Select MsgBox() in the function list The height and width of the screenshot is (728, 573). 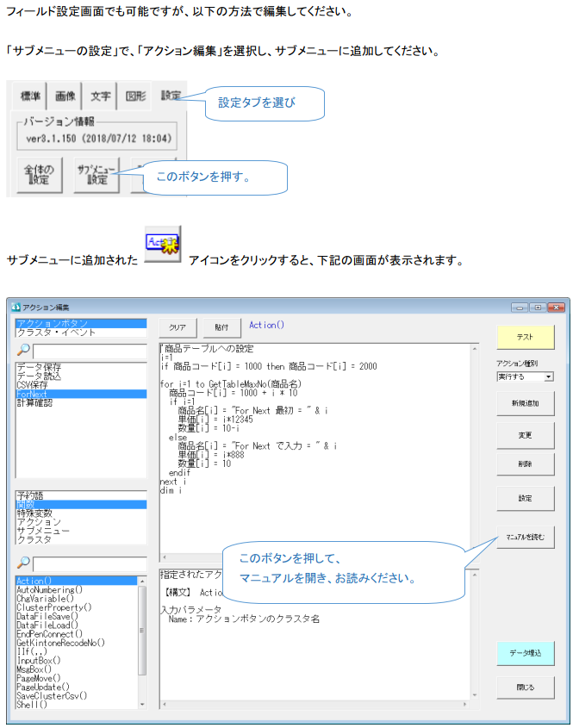(77, 669)
